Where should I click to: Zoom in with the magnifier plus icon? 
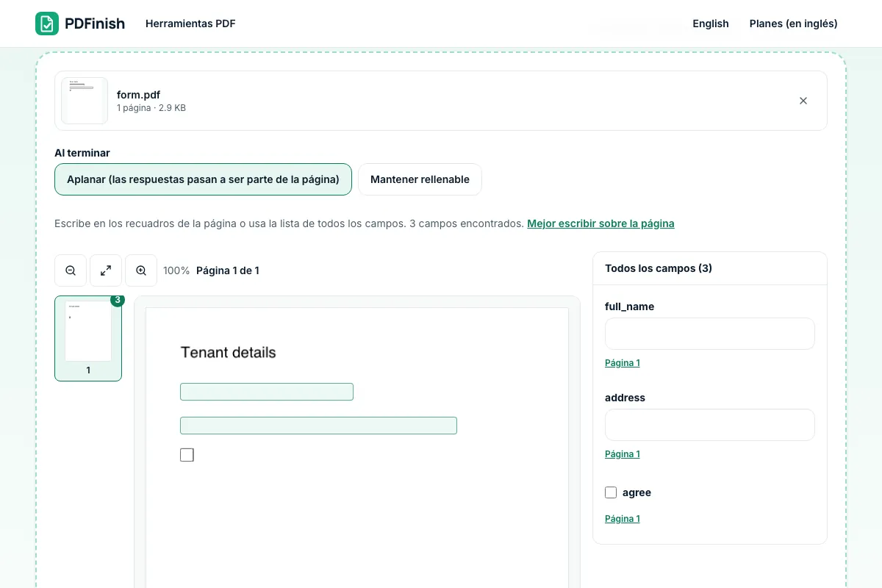pyautogui.click(x=141, y=270)
